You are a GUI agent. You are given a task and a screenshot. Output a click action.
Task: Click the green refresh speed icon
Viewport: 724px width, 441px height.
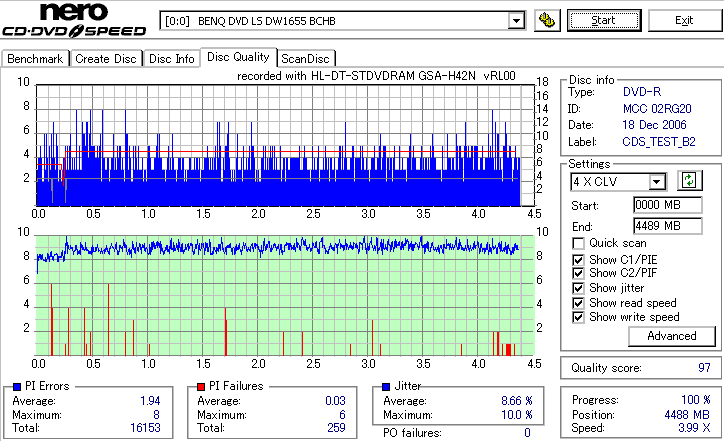tap(689, 180)
